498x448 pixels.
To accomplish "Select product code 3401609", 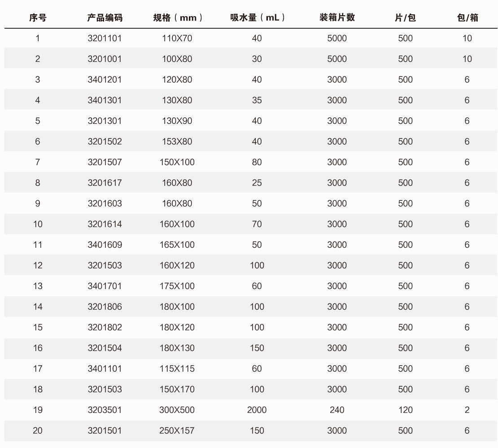I will coord(105,245).
